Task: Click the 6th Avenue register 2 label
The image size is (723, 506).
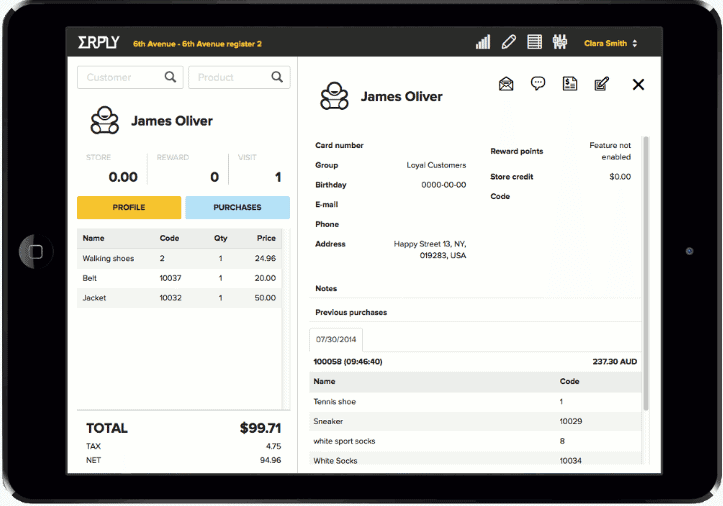Action: 197,44
